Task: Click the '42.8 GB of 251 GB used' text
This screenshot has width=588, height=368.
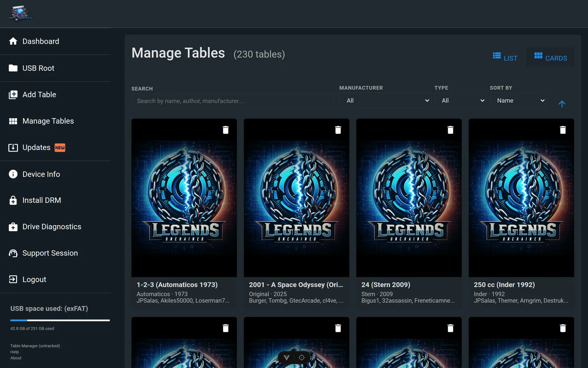Action: click(32, 329)
